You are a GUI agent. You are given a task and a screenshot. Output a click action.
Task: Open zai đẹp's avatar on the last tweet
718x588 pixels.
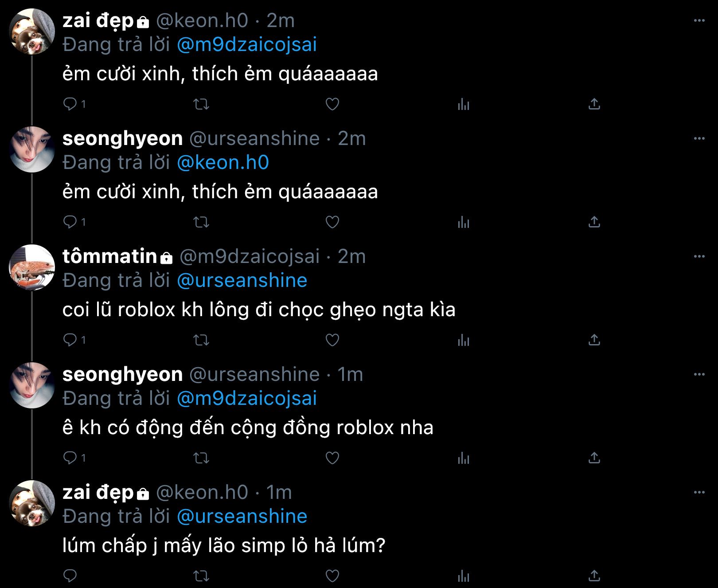click(x=32, y=503)
